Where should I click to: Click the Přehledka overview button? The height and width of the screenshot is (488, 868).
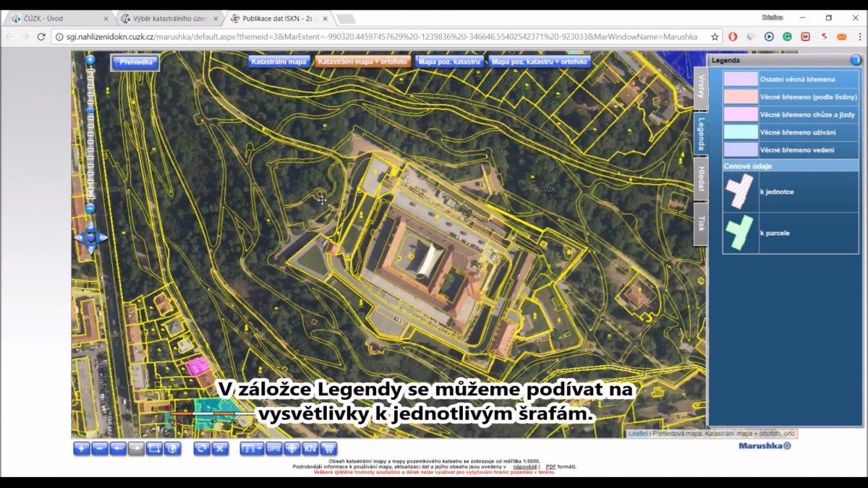tap(135, 62)
